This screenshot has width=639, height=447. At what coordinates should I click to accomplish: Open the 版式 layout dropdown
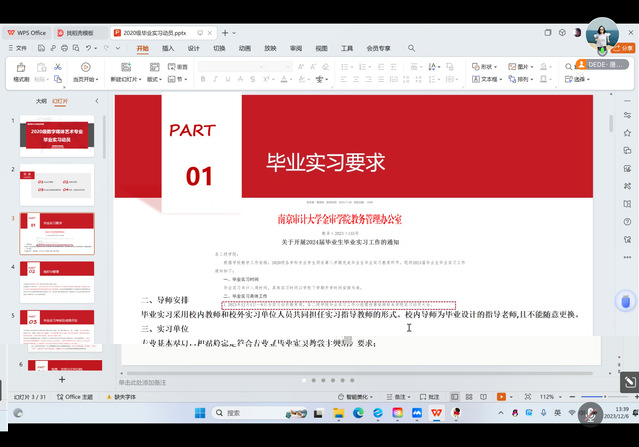point(155,79)
